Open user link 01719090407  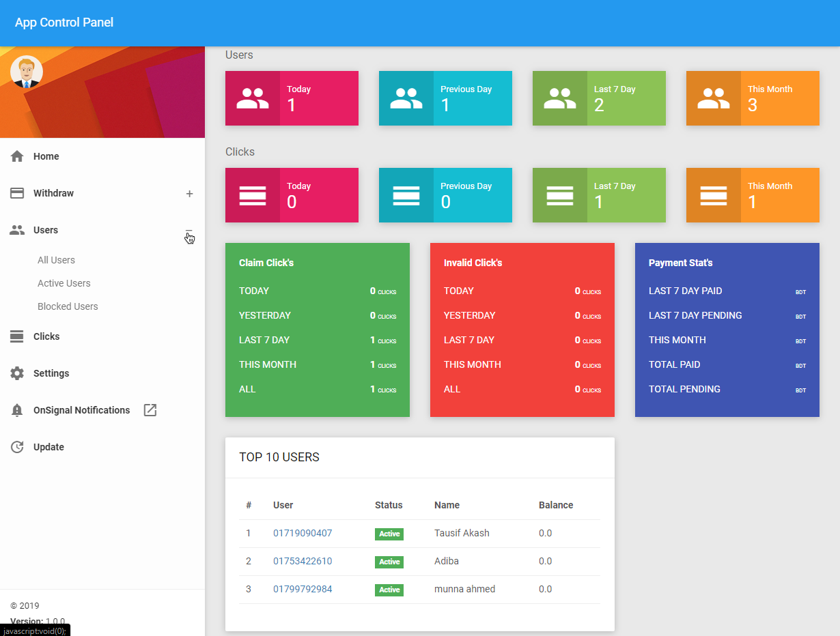[x=303, y=533]
